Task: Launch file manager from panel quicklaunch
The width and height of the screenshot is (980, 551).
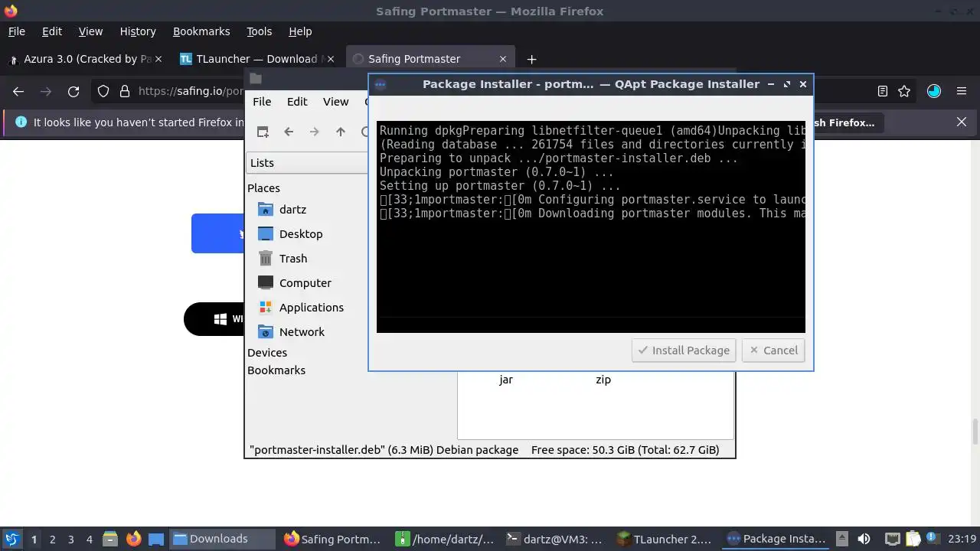Action: (x=110, y=539)
